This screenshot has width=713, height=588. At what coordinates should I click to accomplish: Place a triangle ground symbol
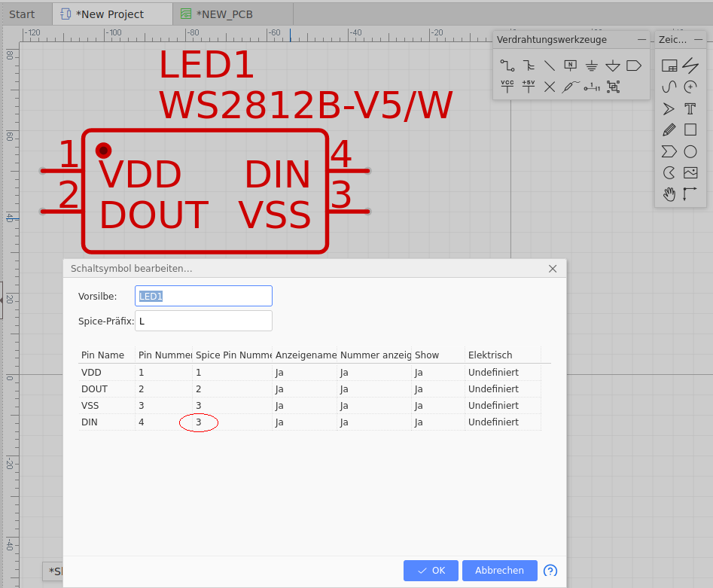point(613,66)
